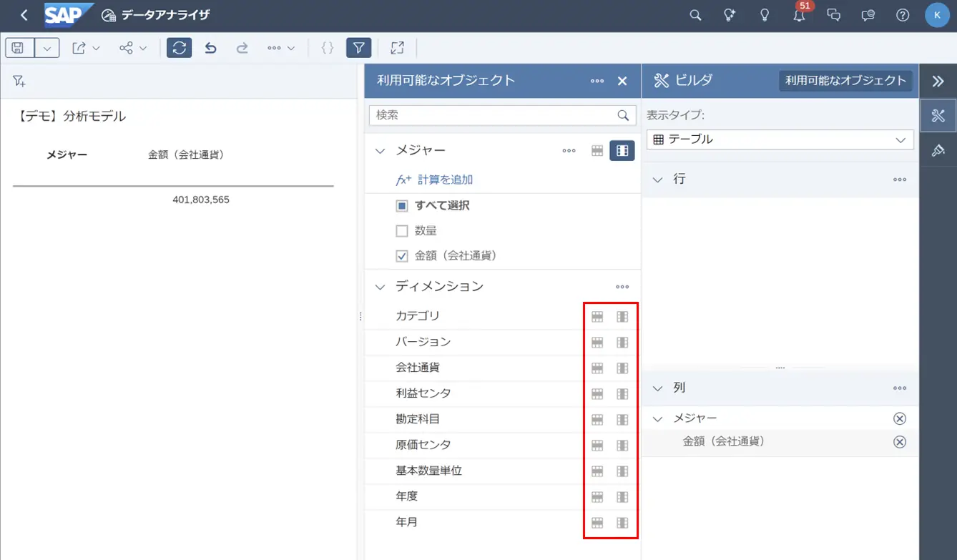
Task: Uncheck the 金額（会社通貨） checkbox
Action: (402, 256)
